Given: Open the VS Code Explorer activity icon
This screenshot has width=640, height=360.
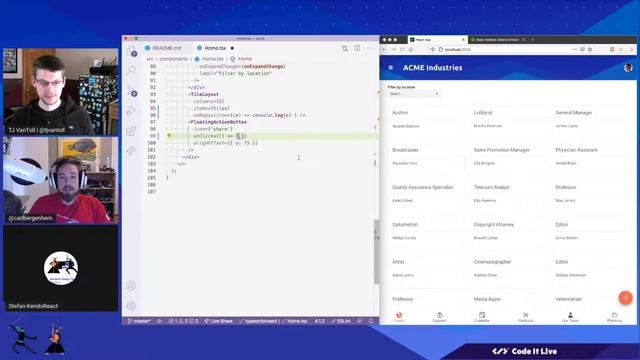Looking at the screenshot, I should coord(131,51).
